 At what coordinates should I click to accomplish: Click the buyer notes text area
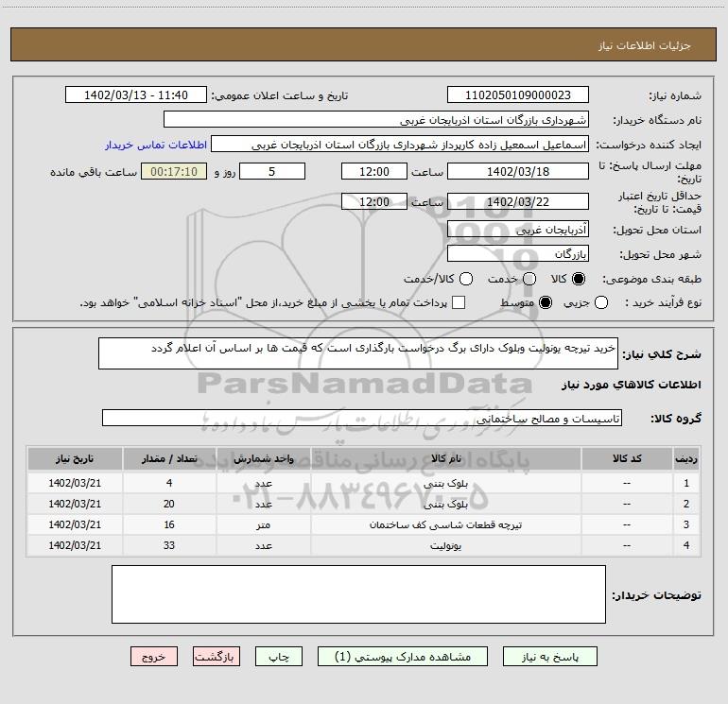(358, 594)
